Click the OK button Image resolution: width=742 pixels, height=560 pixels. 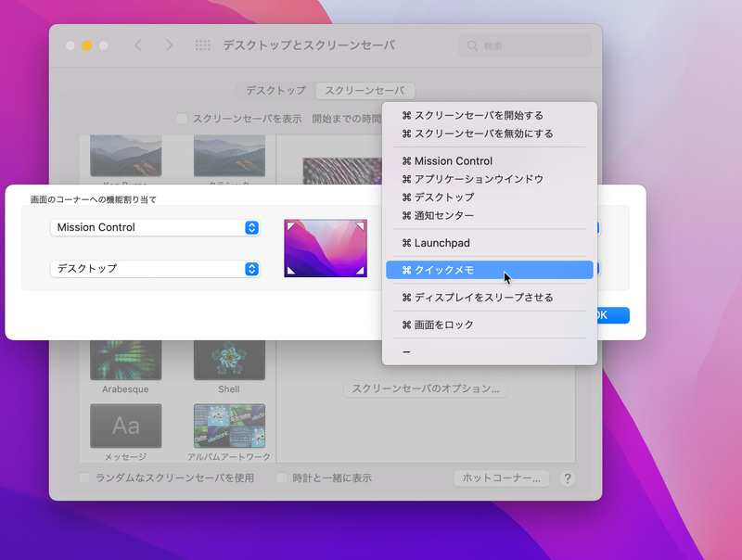[x=614, y=315]
